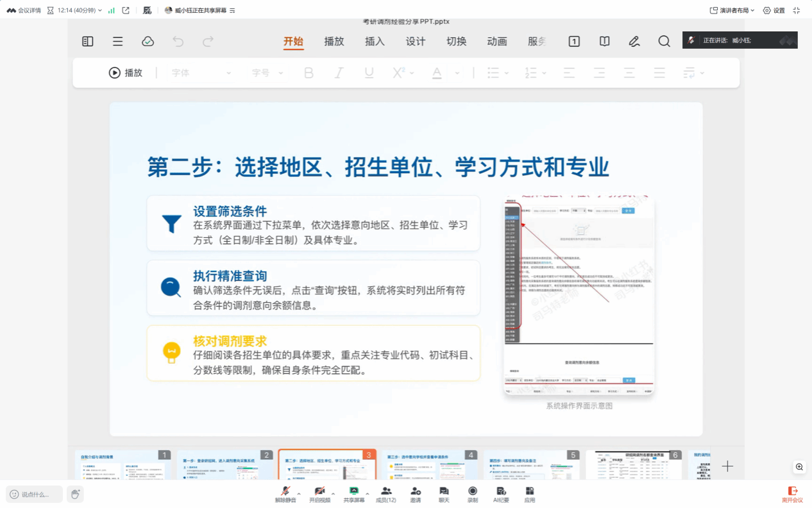Click the cloud sync status icon
The height and width of the screenshot is (508, 812).
tap(148, 41)
